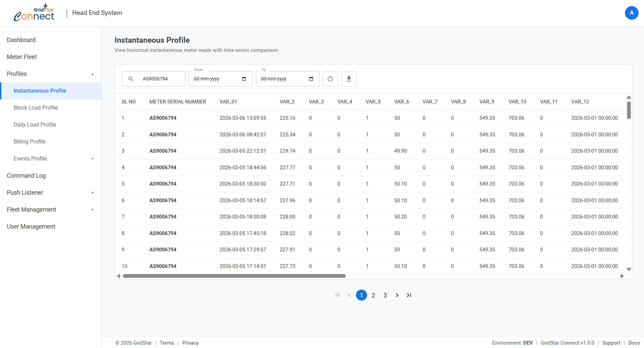The height and width of the screenshot is (348, 644).
Task: Go to first page with skip-start icon
Action: tap(337, 295)
